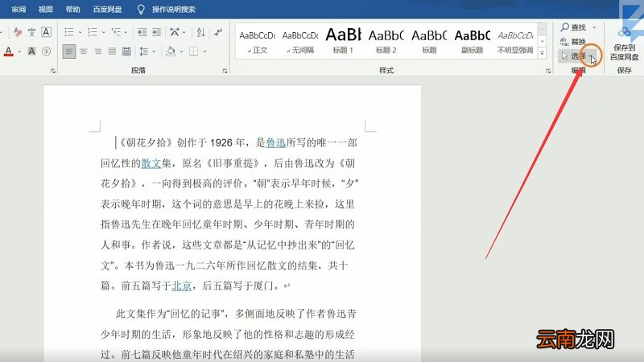This screenshot has width=644, height=362.
Task: Click the Borders icon
Action: (x=194, y=51)
